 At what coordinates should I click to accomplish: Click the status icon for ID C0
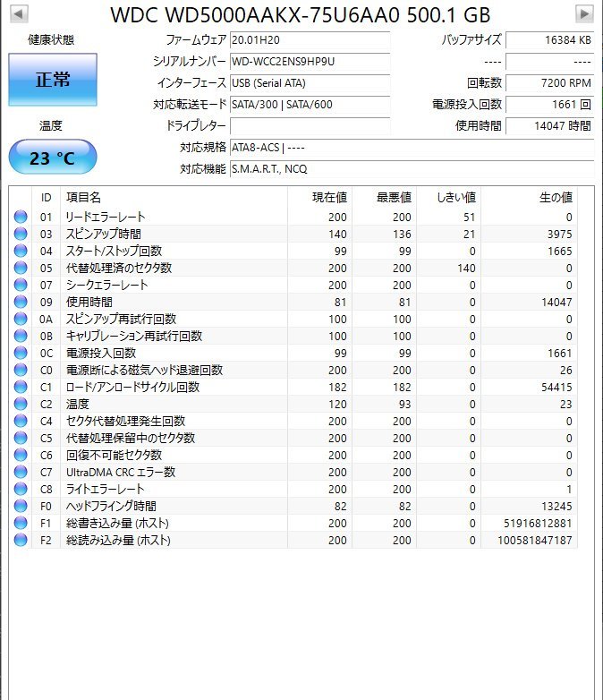click(21, 370)
